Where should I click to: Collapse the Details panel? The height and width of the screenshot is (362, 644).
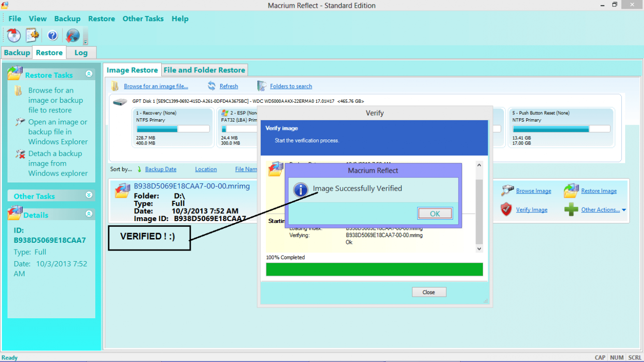coord(89,213)
